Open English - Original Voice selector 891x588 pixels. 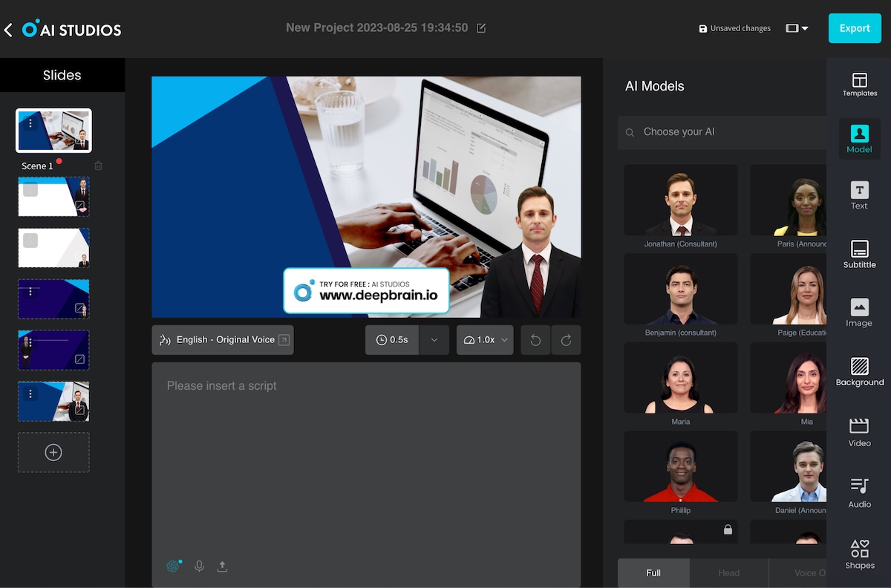coord(223,340)
